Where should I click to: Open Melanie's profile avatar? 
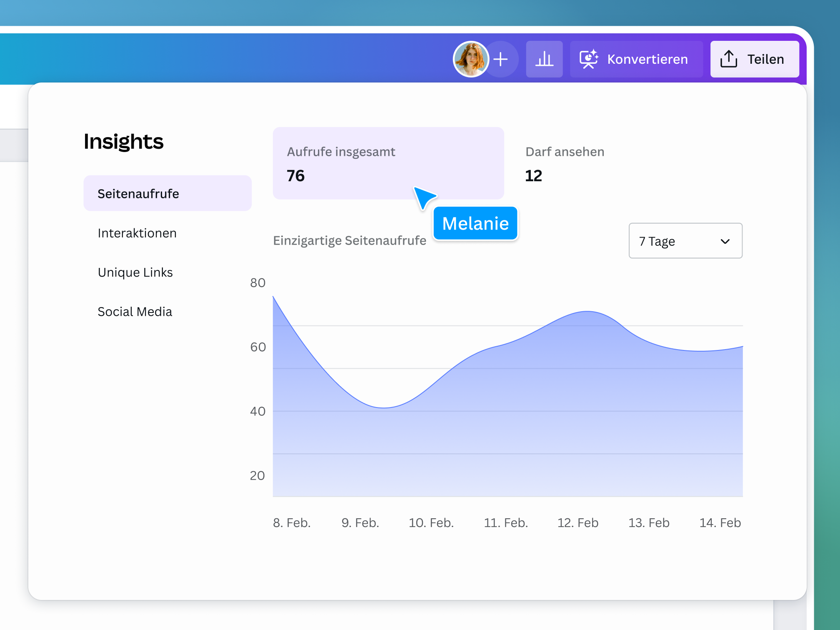coord(471,59)
